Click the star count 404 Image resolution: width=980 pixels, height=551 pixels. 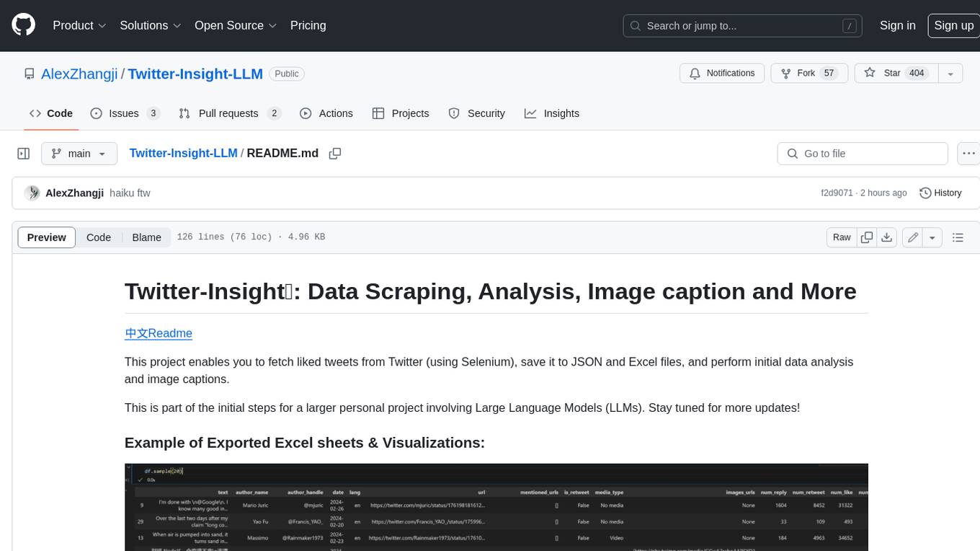(917, 73)
